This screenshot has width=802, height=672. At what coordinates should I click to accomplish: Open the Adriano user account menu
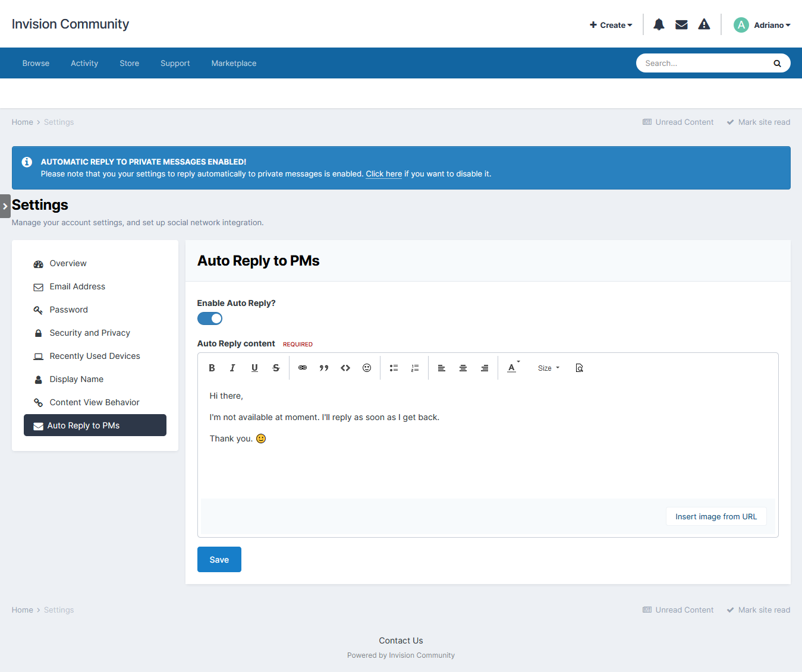pyautogui.click(x=762, y=25)
